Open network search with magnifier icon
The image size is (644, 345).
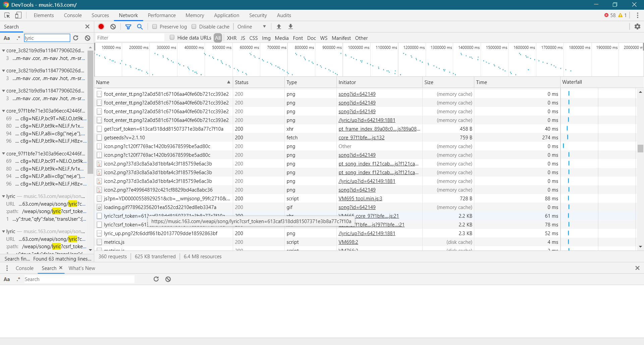(140, 26)
